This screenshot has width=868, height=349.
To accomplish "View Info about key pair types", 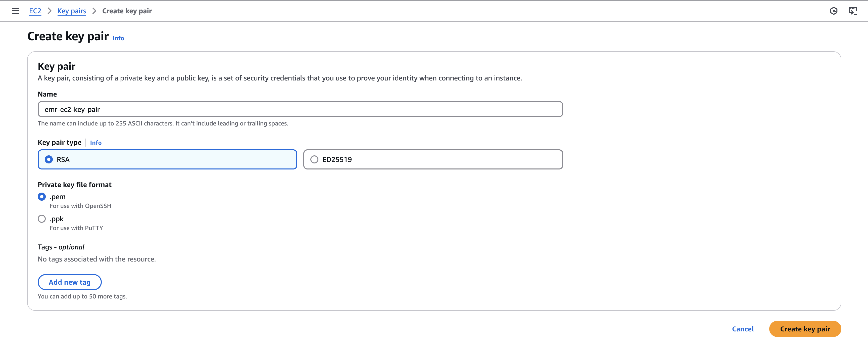I will tap(96, 143).
